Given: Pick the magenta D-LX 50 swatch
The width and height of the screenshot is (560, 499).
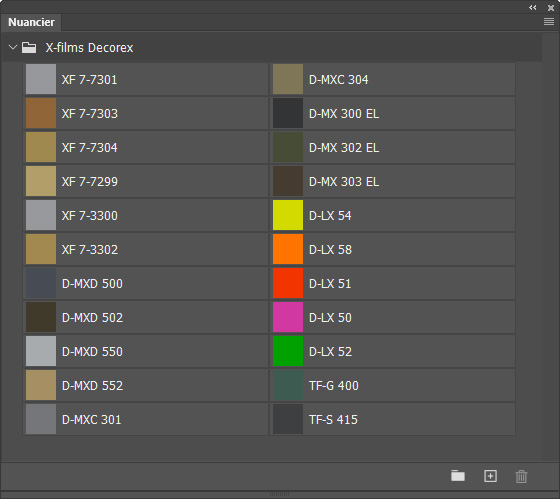Looking at the screenshot, I should coord(288,317).
